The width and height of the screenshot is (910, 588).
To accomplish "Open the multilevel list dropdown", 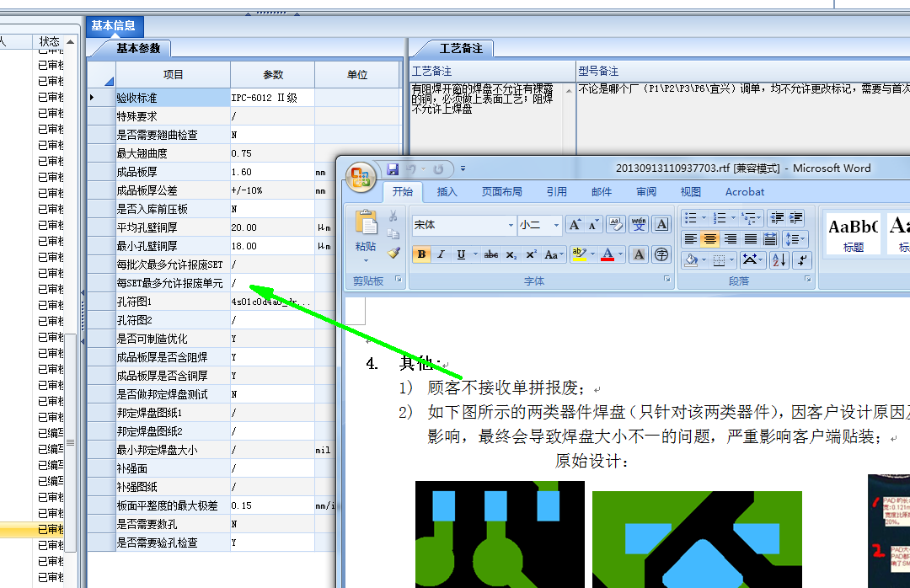I will click(758, 218).
